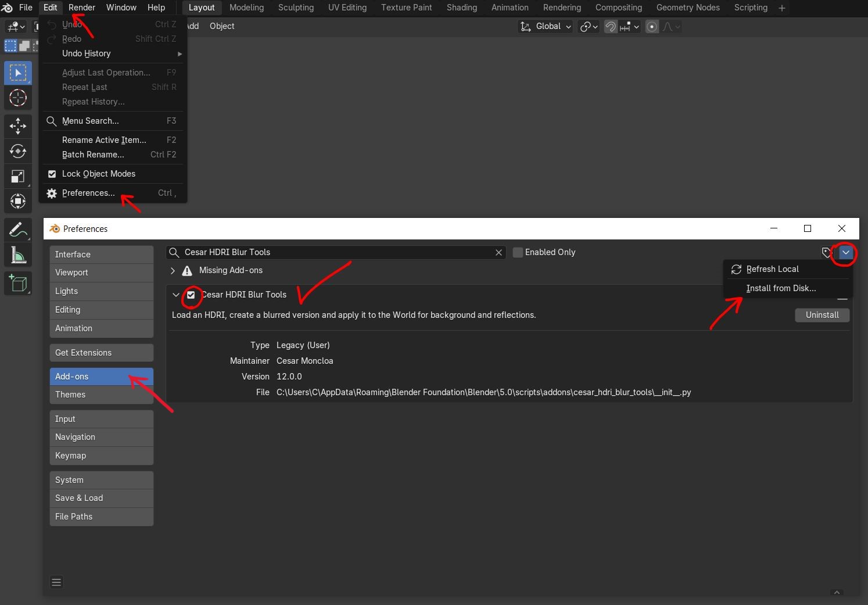
Task: Select the 3D Cursor tool
Action: pos(18,98)
